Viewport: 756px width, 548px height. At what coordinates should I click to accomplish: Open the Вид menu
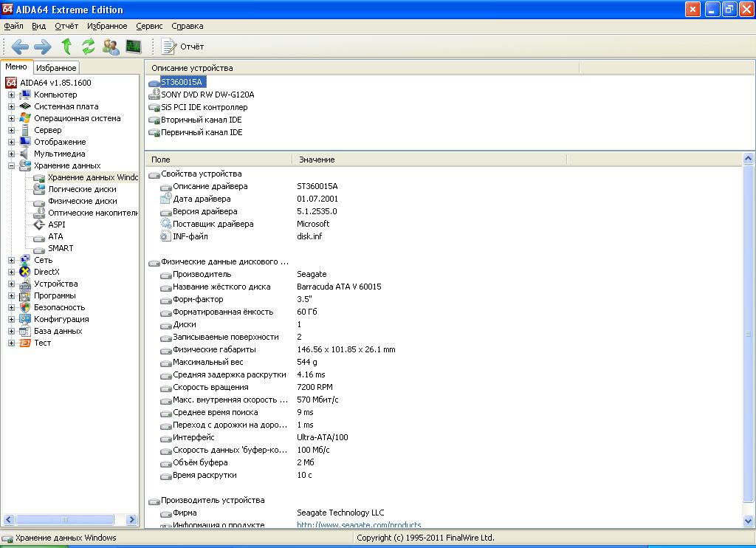(x=38, y=26)
